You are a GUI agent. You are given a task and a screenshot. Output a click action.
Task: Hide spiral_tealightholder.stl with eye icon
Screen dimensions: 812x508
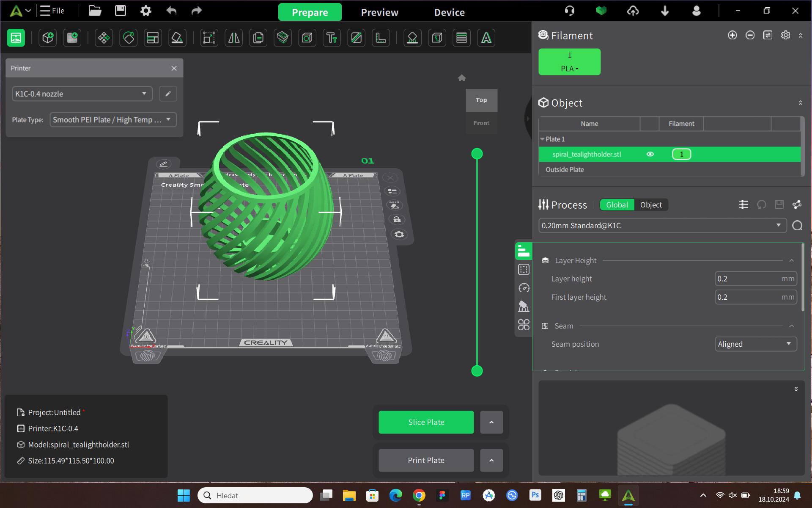pos(650,154)
